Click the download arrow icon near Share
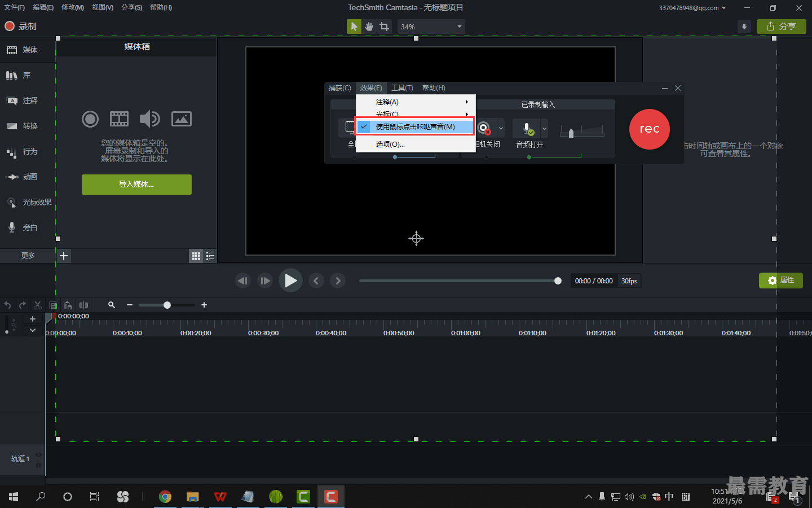 pos(744,27)
